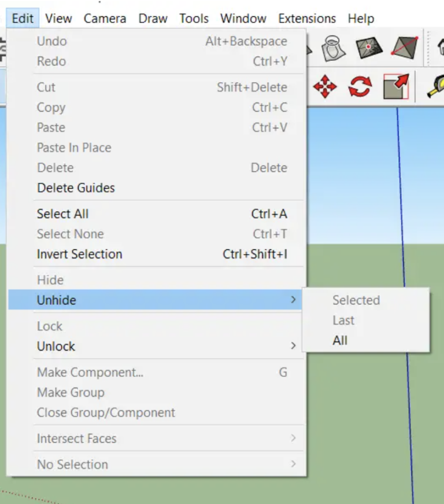Expand the No Selection submenu

tap(72, 464)
